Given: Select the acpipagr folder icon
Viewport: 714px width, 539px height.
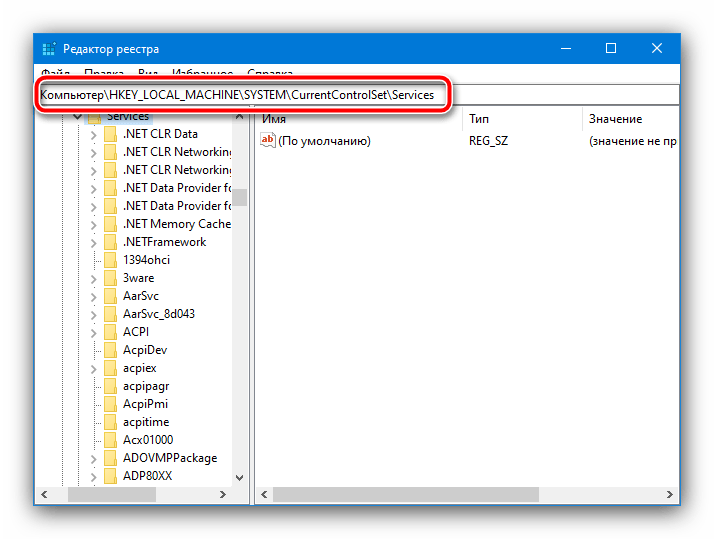Looking at the screenshot, I should point(111,386).
